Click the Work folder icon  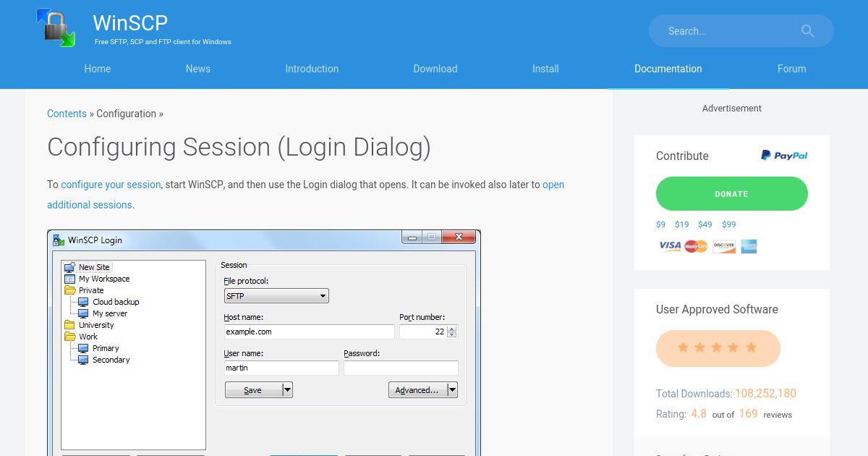pos(69,337)
